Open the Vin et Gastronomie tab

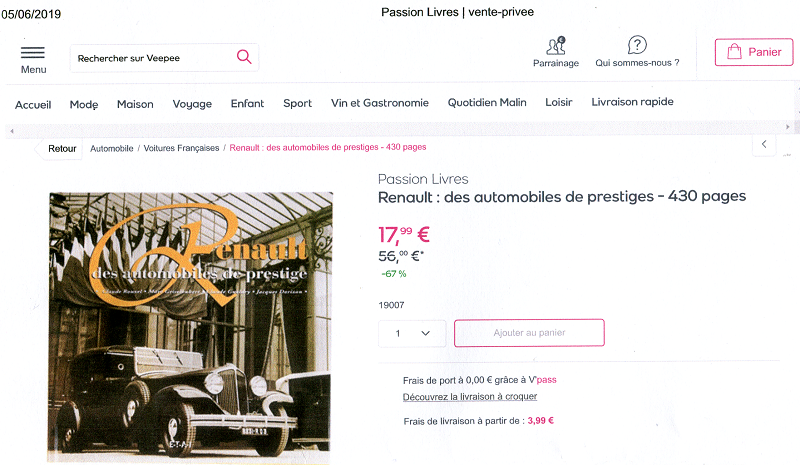click(x=380, y=103)
